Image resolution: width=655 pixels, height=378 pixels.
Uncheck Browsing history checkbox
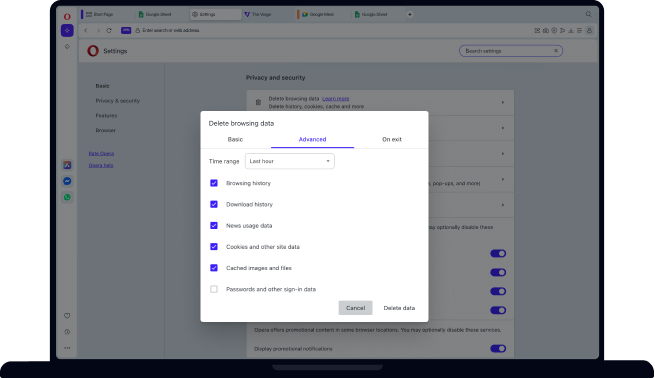click(214, 183)
